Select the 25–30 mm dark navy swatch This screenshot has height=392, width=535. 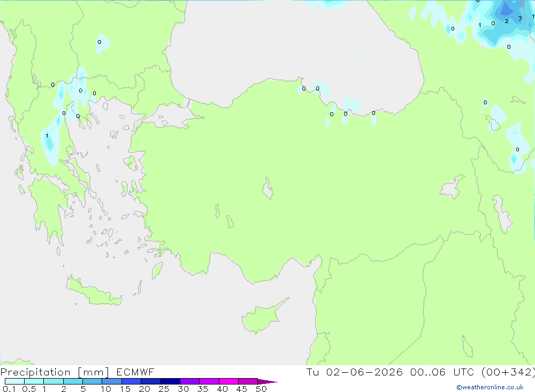click(x=170, y=381)
